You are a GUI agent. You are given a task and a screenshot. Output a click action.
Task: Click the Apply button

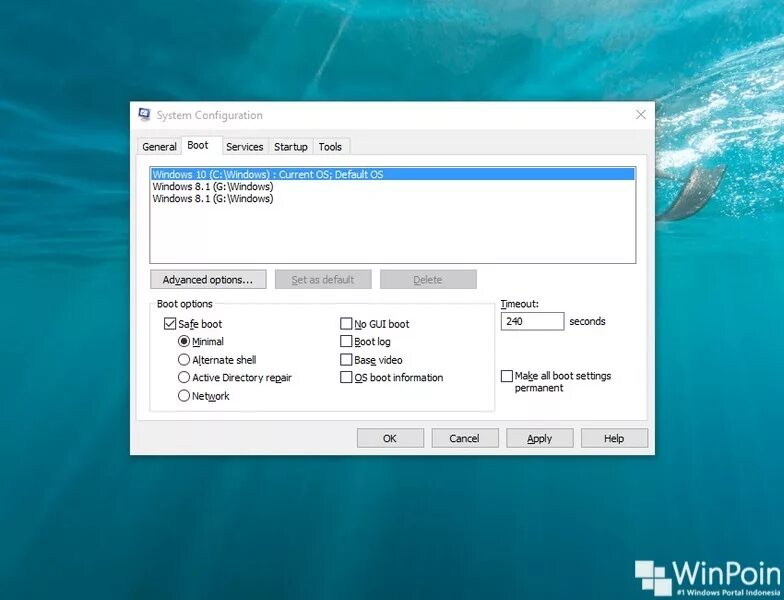pos(540,438)
